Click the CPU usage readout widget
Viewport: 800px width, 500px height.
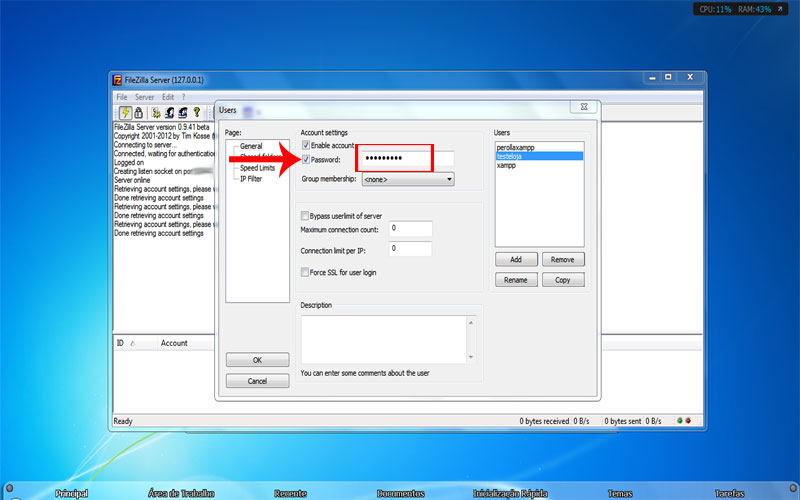pos(715,9)
